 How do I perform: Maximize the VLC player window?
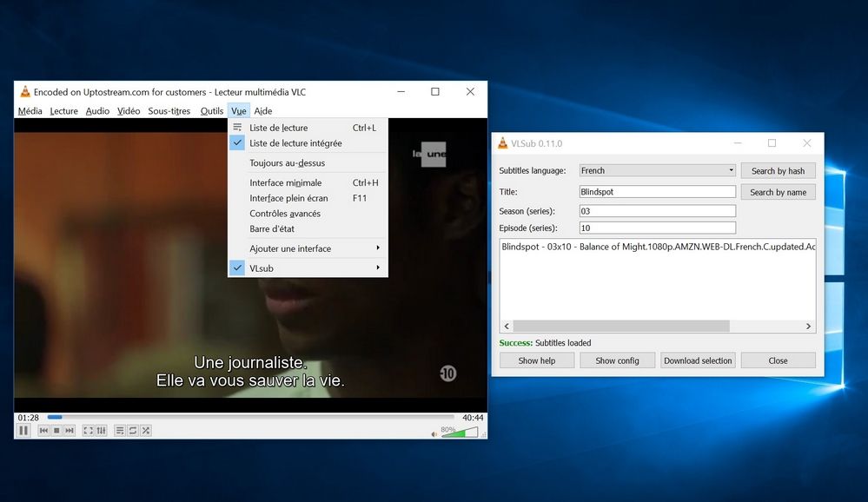click(x=435, y=91)
